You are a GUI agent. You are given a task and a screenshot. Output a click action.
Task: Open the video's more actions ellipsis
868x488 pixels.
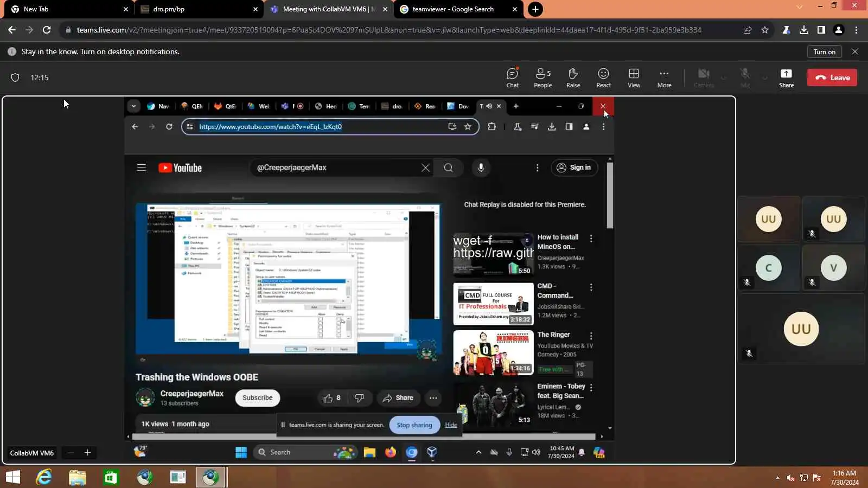coord(433,398)
